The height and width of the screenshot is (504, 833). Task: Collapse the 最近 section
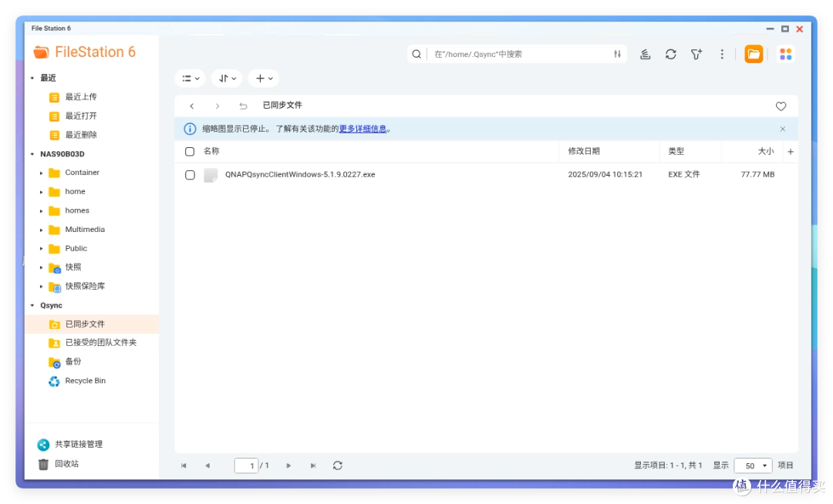[x=32, y=78]
